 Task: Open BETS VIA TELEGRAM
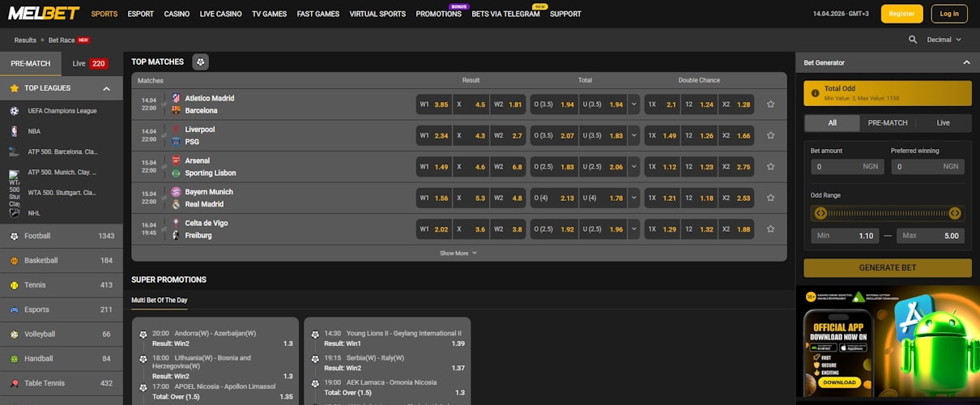tap(505, 14)
